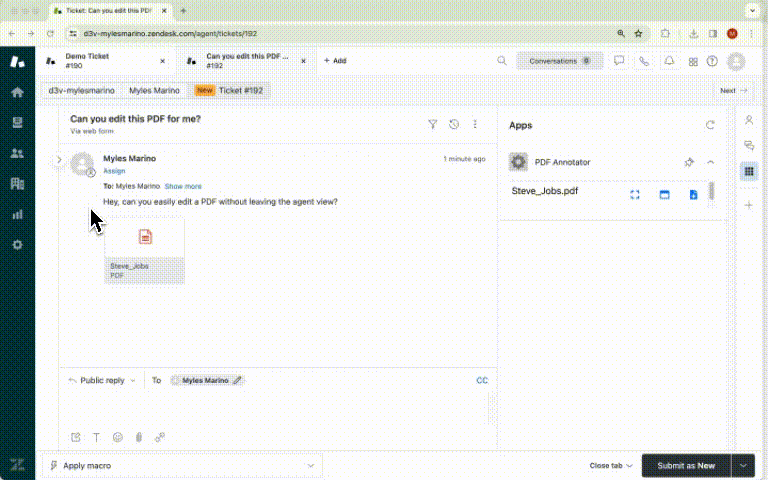Open Steve_Jobs.pdf in fullscreen annotator

634,194
